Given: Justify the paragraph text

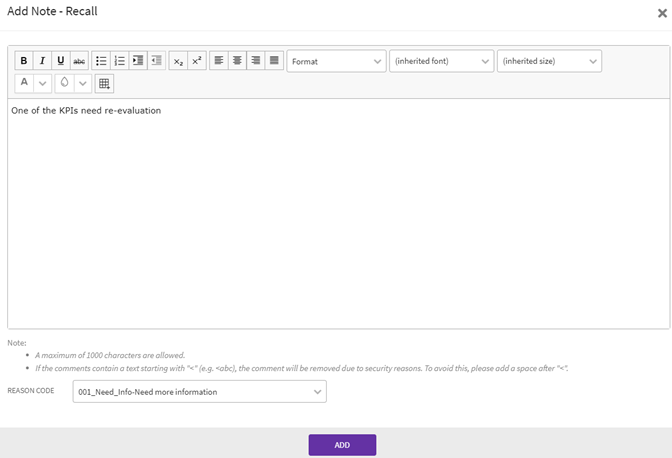Looking at the screenshot, I should point(274,61).
